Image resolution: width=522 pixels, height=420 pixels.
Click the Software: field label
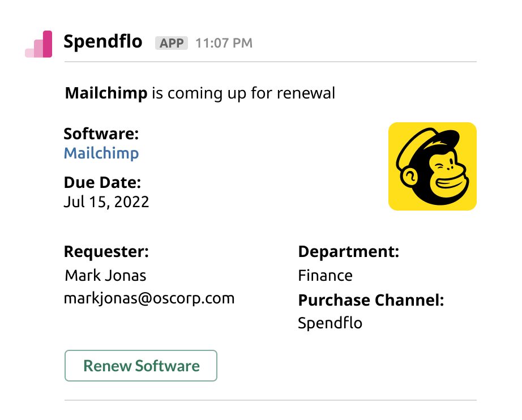[101, 134]
